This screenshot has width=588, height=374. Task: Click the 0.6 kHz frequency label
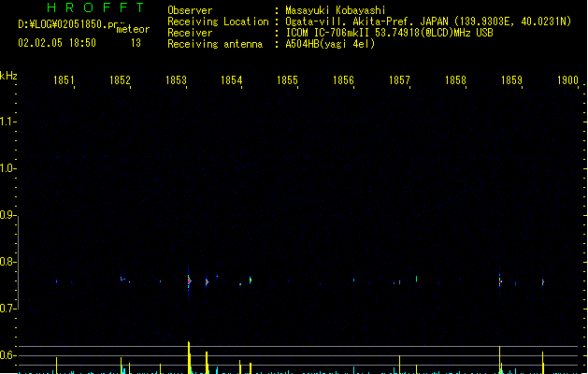7,355
